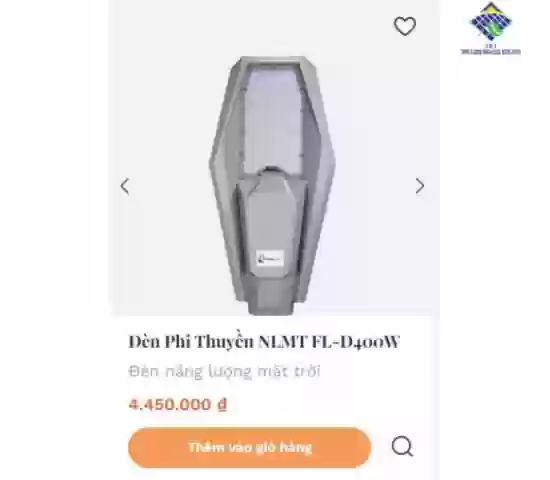Screen dimensions: 550x480
Task: Click the 4.450.000 đ price text
Action: pos(177,405)
